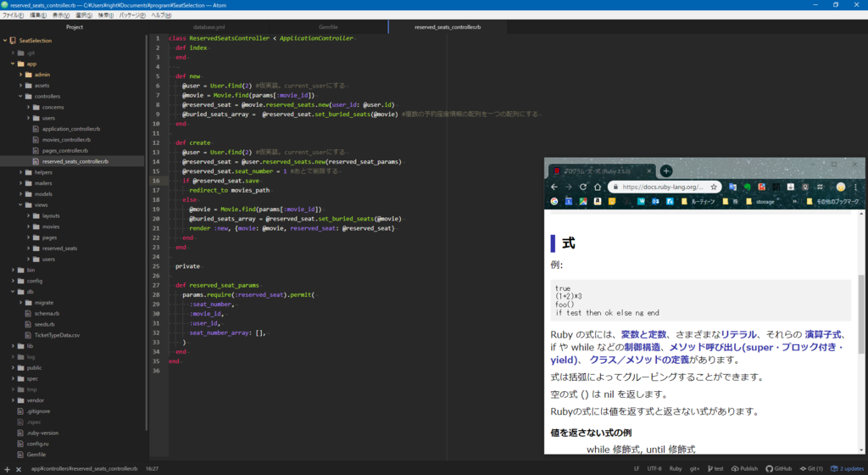Open the Amazon bookmark icon

click(x=598, y=202)
